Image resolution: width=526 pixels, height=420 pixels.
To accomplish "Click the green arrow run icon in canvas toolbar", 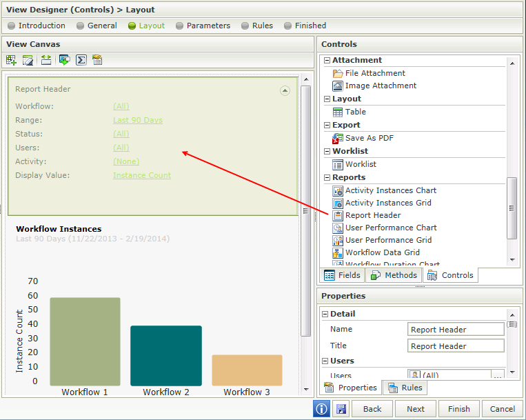I will pyautogui.click(x=64, y=61).
